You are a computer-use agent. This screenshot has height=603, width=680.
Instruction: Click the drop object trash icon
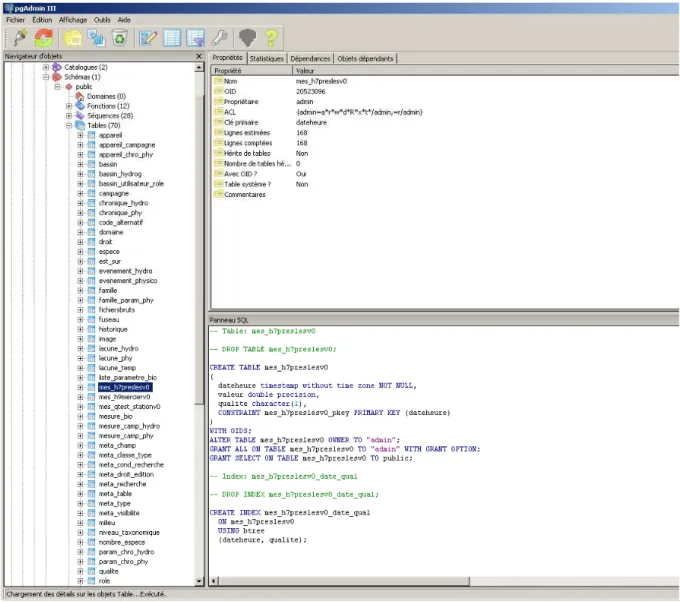(x=119, y=38)
